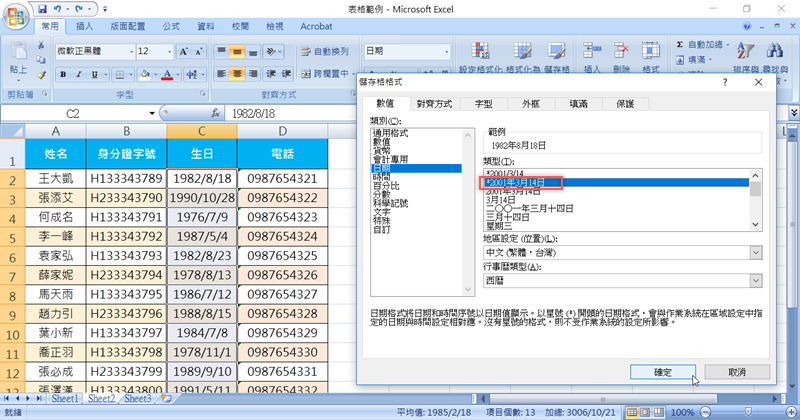Click the Insert Function fx icon
Viewport: 800px width, 420px height.
[215, 114]
